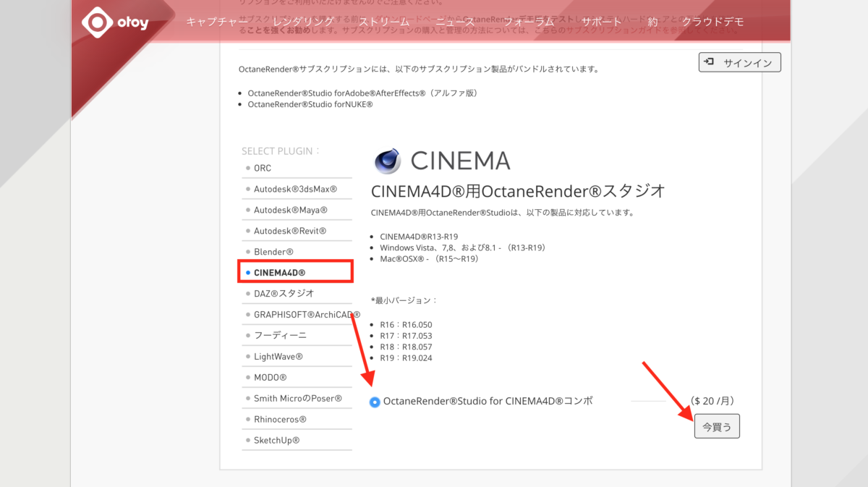Pick the Blender plugin
Viewport: 868px width, 487px height.
coord(273,252)
